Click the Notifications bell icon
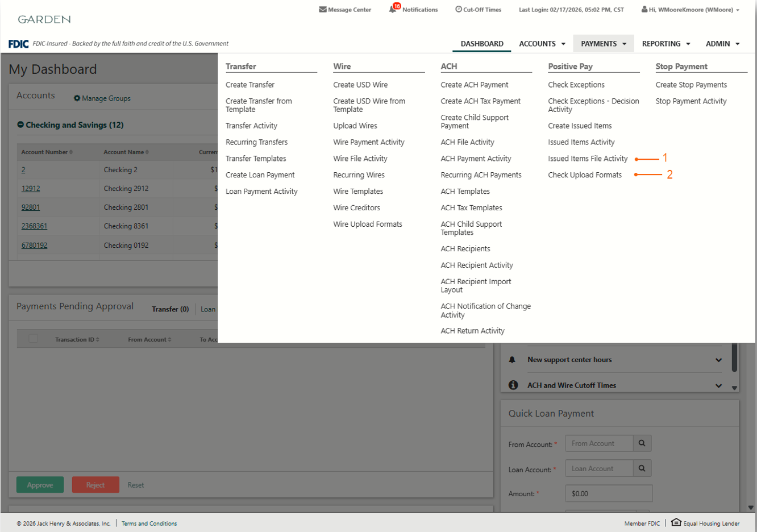The image size is (757, 532). coord(393,9)
